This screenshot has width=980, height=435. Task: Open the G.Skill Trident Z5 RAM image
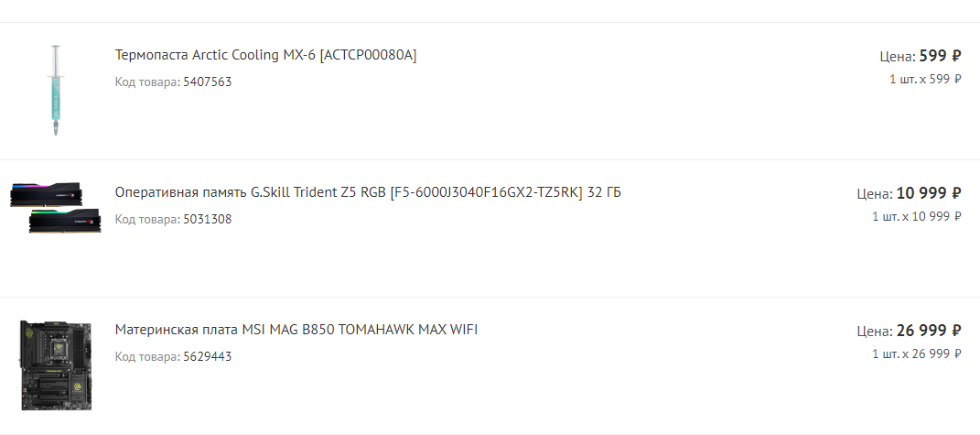(x=56, y=207)
